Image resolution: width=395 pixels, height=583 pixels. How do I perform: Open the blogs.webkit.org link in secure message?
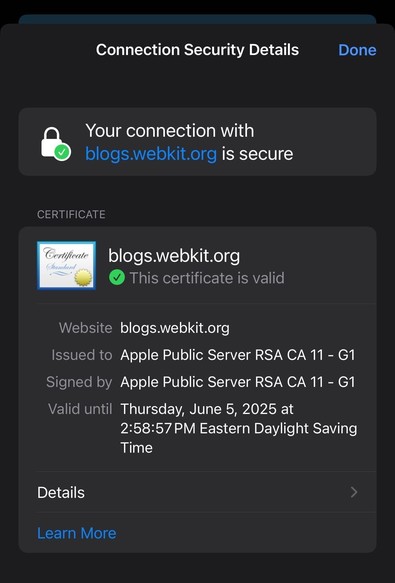coord(151,154)
